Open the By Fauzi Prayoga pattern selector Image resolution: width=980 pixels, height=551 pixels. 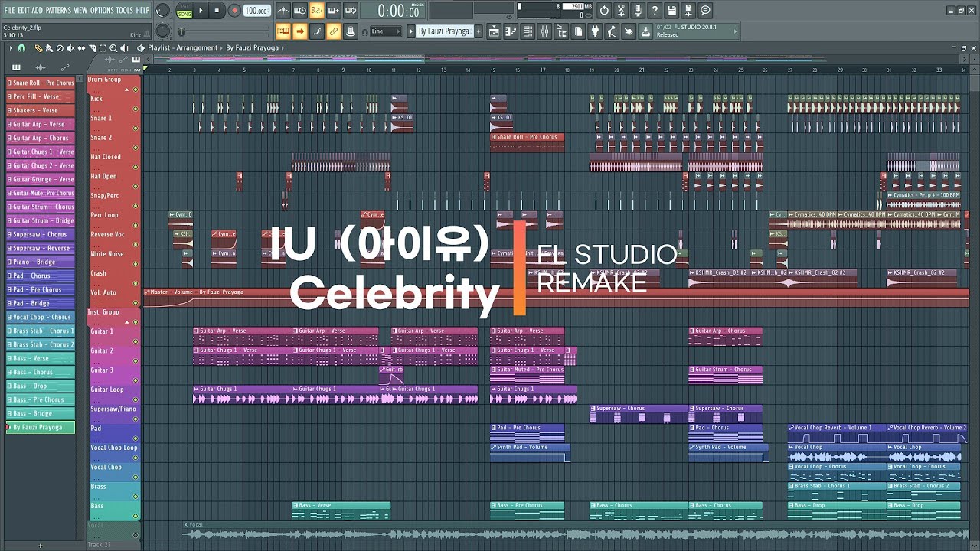coord(445,31)
